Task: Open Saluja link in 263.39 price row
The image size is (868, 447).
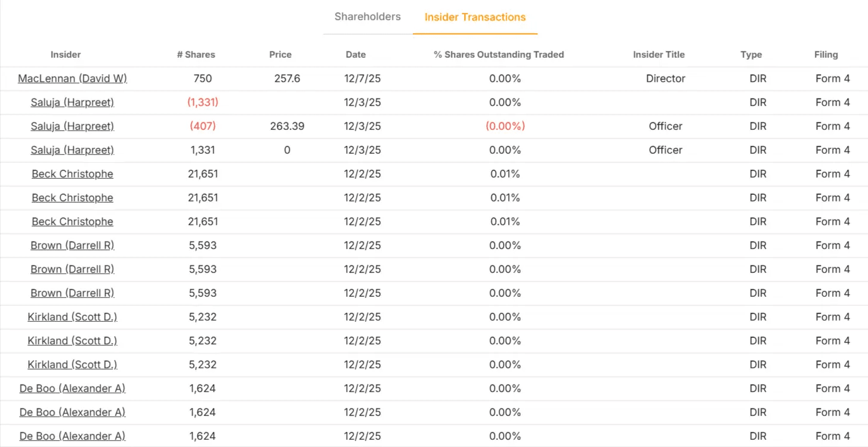Action: (x=72, y=126)
